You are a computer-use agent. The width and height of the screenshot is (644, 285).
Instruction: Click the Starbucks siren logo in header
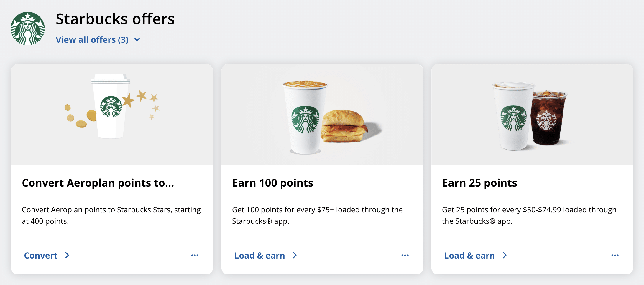pos(28,29)
